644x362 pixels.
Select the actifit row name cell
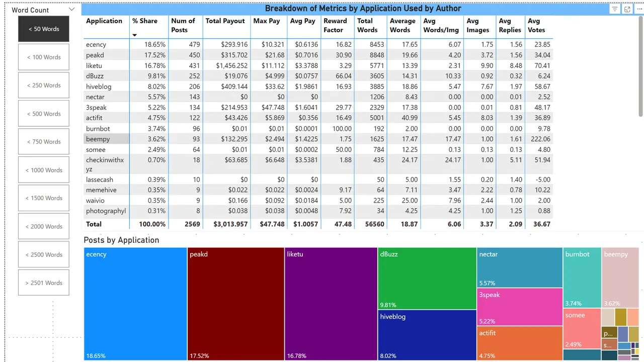coord(106,118)
